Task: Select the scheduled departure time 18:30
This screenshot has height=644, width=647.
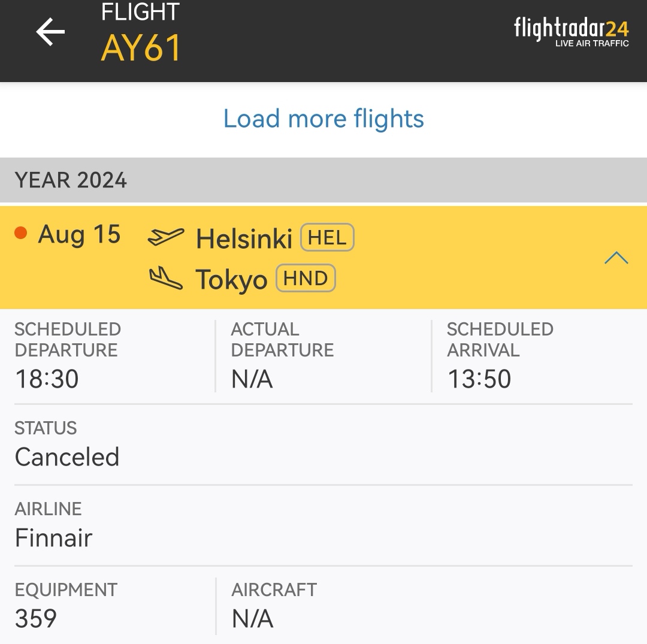Action: 47,379
